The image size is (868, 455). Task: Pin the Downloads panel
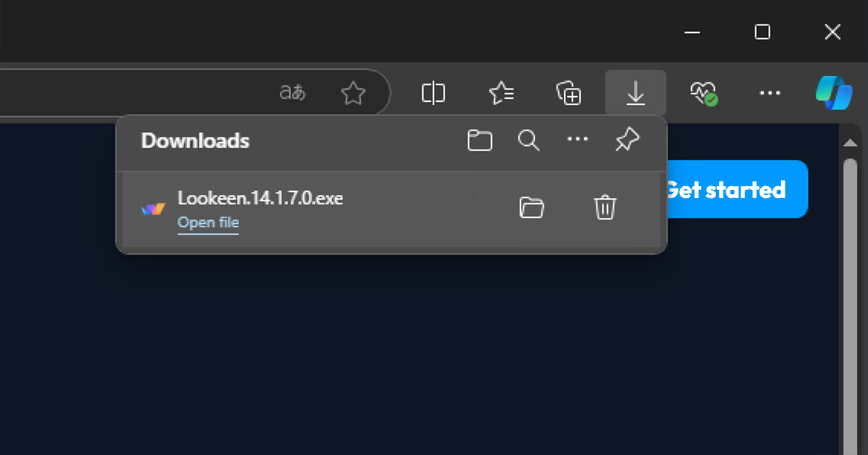point(627,140)
